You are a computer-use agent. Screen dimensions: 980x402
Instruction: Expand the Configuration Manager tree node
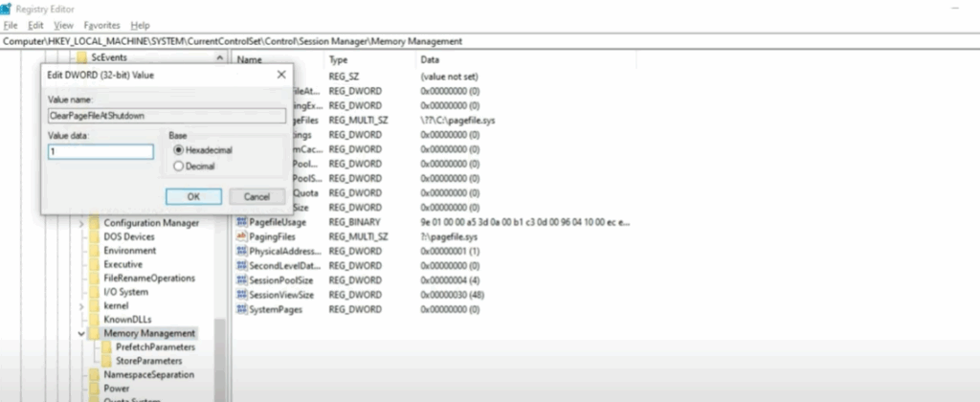pos(81,223)
